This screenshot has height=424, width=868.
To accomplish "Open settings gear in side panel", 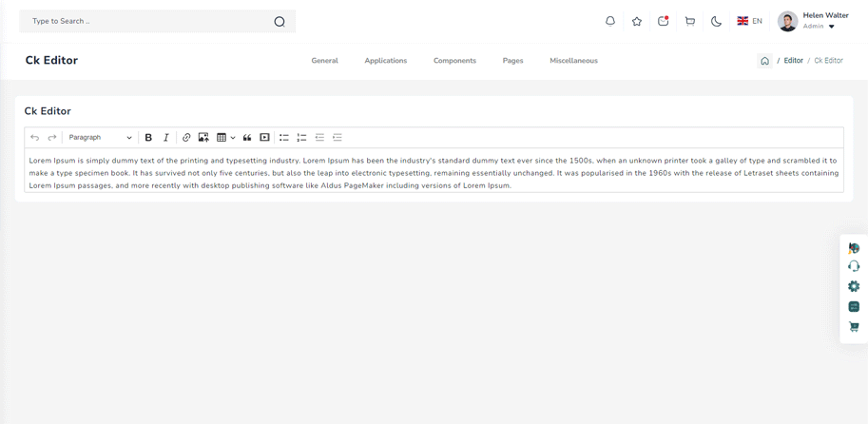I will (854, 286).
